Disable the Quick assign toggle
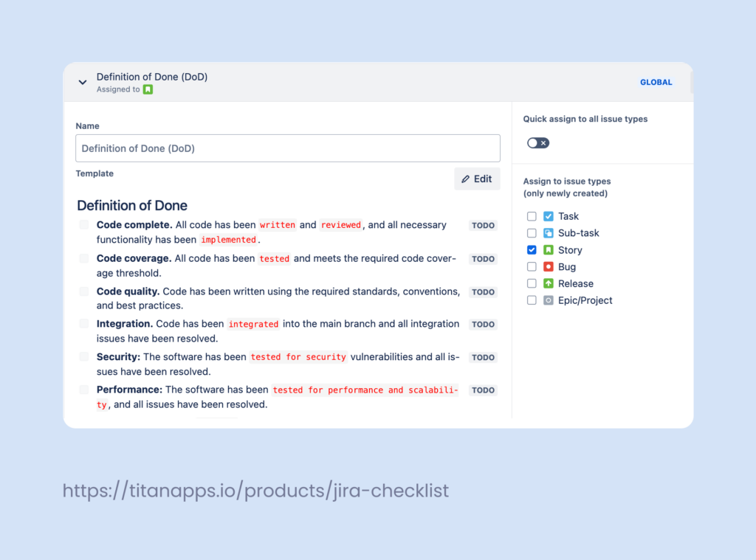The image size is (756, 560). (x=537, y=142)
